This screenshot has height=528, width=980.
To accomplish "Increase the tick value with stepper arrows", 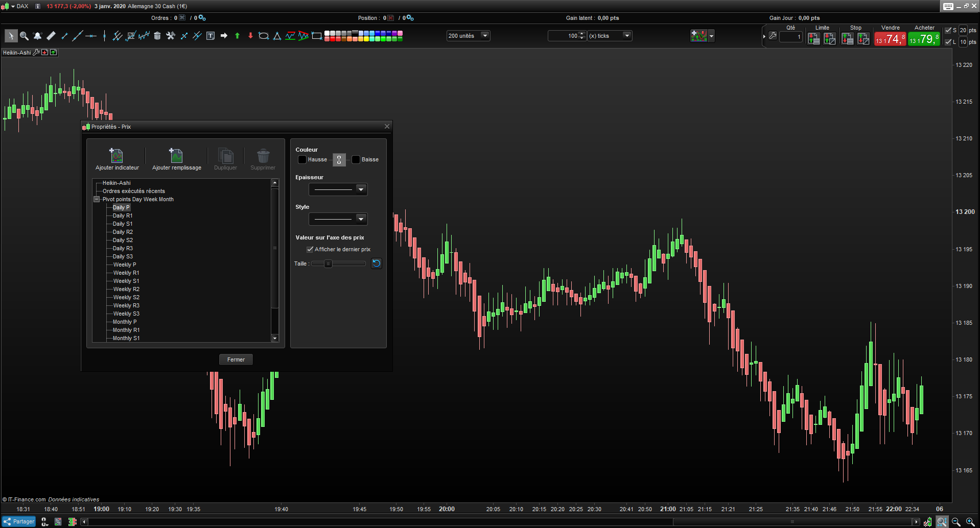I will (x=582, y=34).
